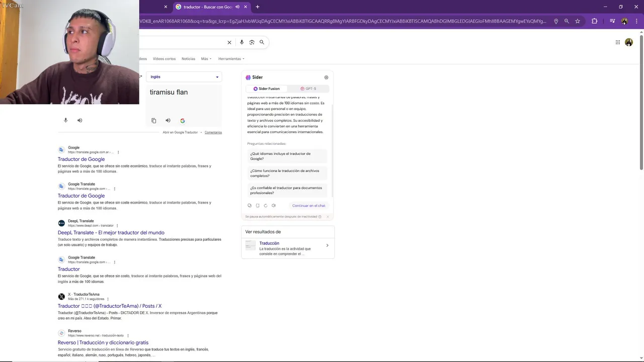Click the Comentarios link

(213, 132)
